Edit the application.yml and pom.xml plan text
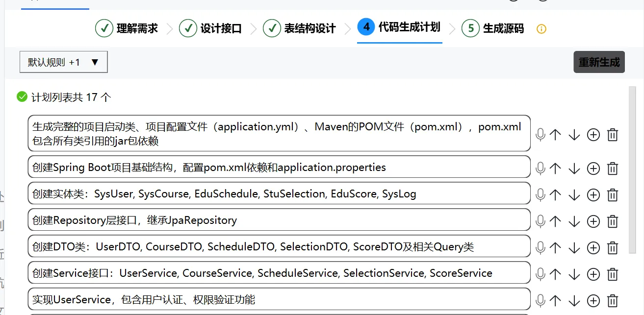Image resolution: width=644 pixels, height=315 pixels. click(x=279, y=133)
